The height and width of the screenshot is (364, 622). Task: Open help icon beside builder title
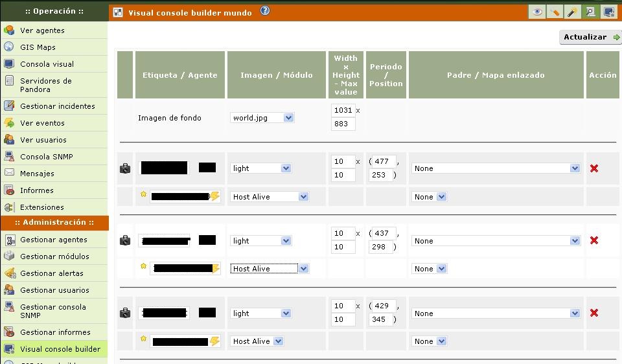(x=264, y=11)
